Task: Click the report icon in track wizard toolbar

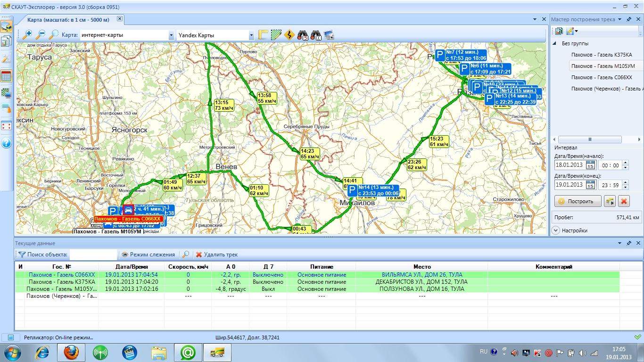Action: [x=559, y=31]
